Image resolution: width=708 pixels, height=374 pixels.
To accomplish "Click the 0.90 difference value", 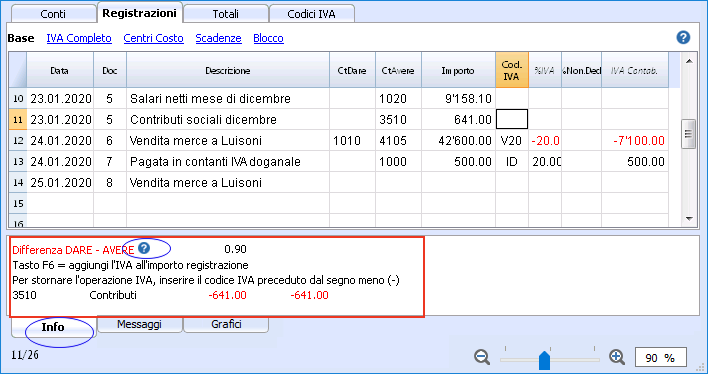I will point(235,249).
